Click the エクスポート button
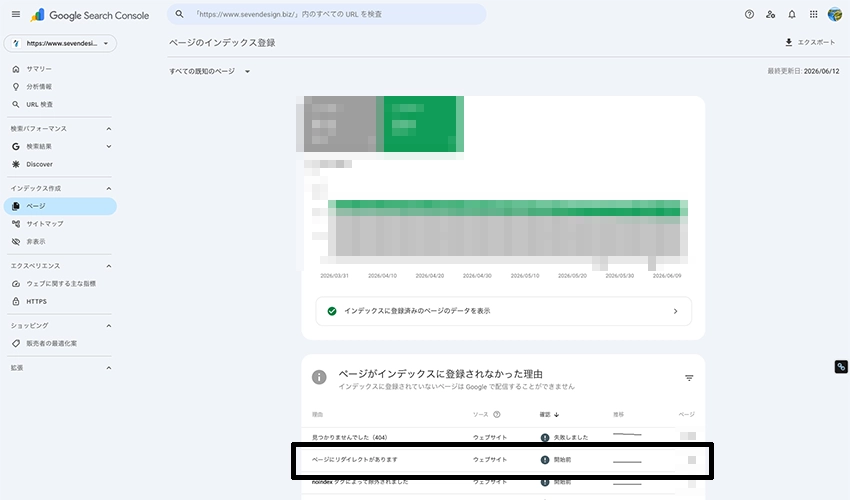 point(810,42)
